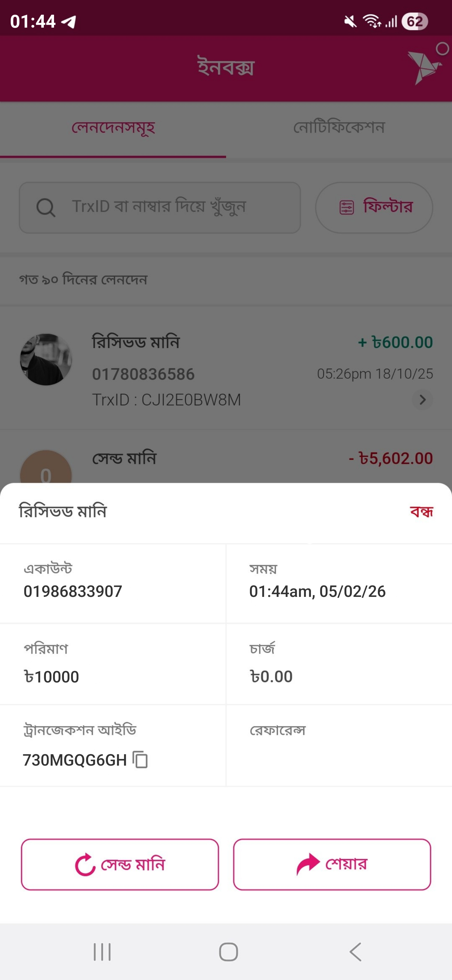Tap the sender profile photo thumbnail

(46, 359)
